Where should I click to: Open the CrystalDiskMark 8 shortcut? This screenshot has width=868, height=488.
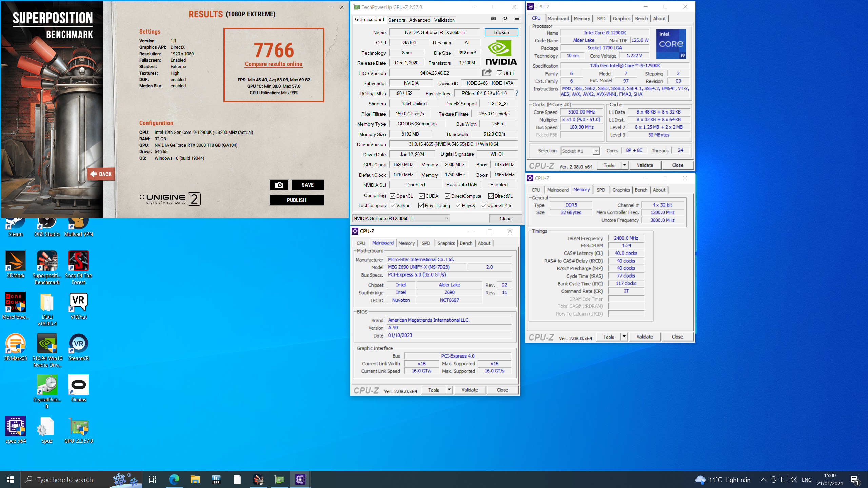pos(47,392)
